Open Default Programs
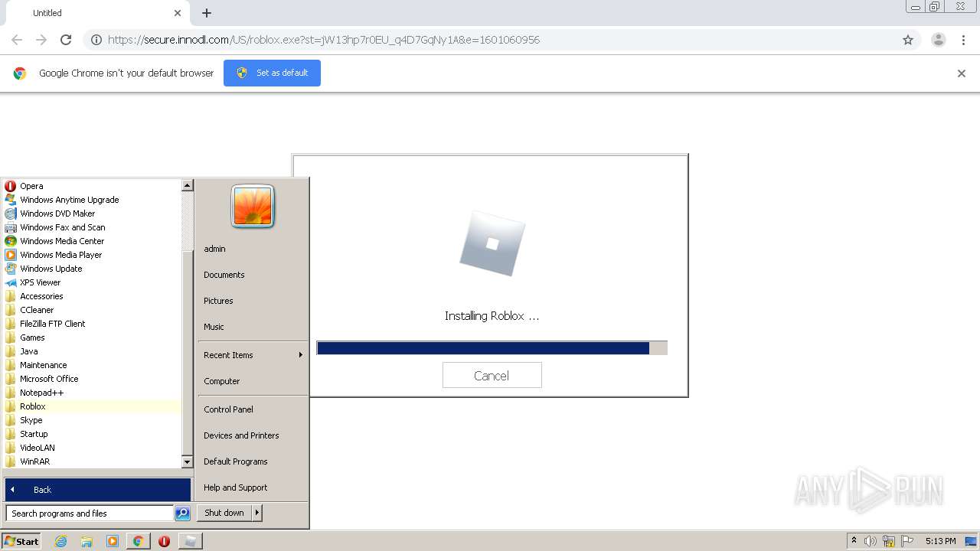 tap(253, 461)
